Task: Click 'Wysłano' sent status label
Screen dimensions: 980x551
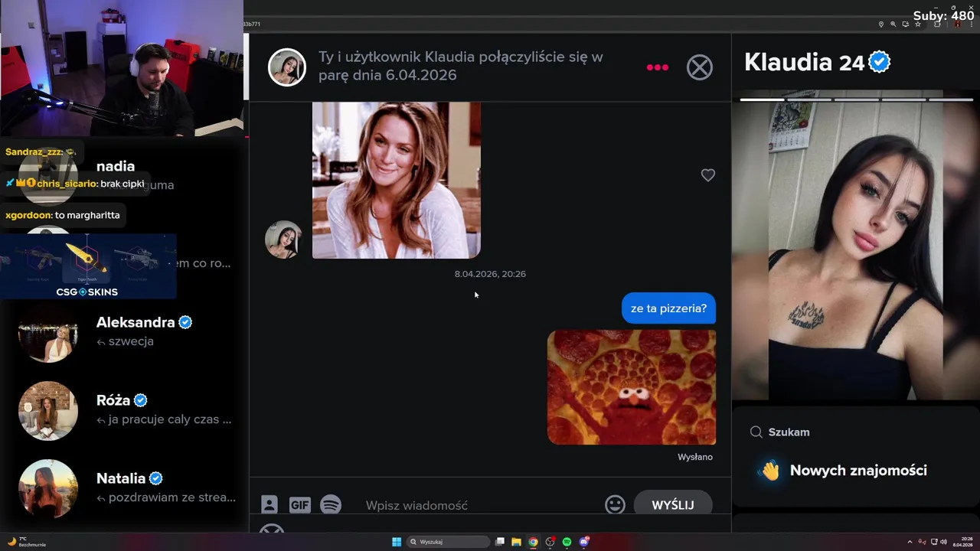Action: (695, 457)
